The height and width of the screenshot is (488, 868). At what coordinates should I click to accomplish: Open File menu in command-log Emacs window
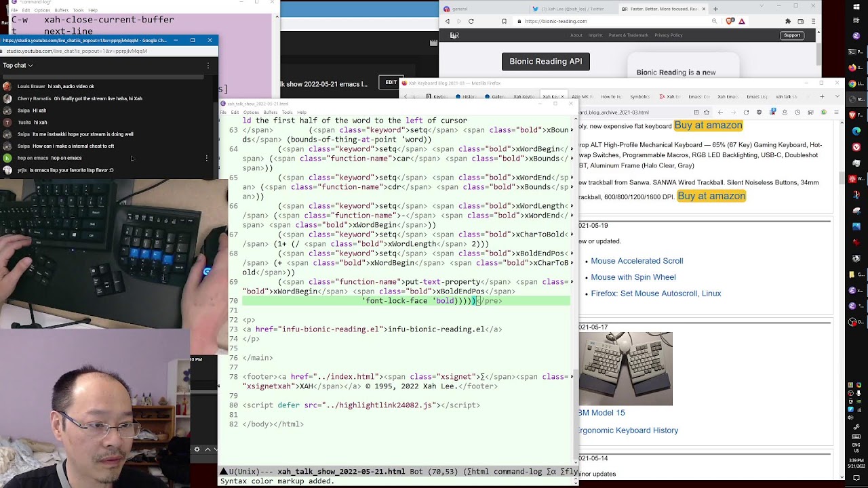16,10
